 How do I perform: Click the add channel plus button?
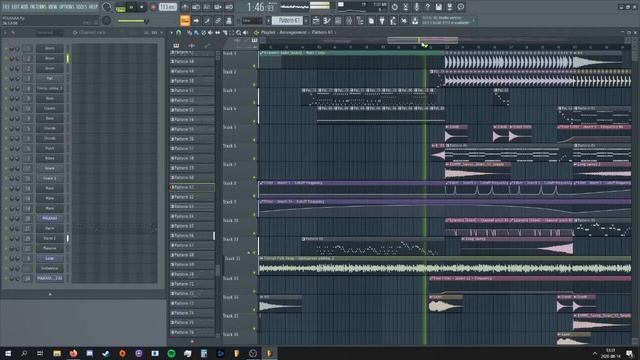(x=50, y=294)
